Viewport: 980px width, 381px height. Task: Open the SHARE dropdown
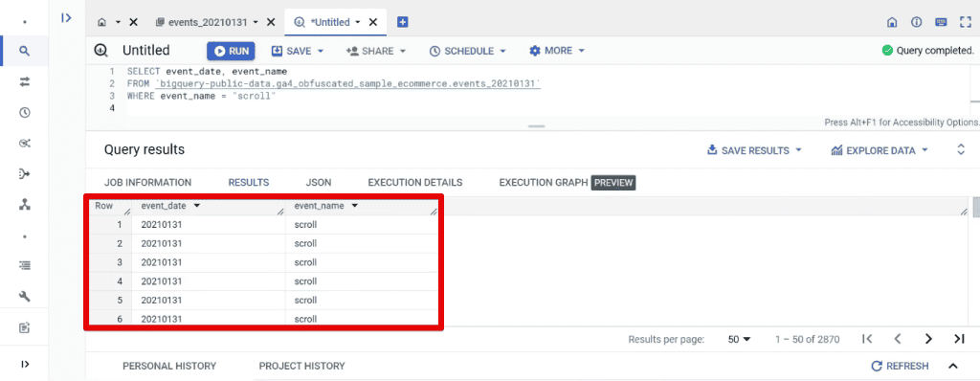point(375,52)
